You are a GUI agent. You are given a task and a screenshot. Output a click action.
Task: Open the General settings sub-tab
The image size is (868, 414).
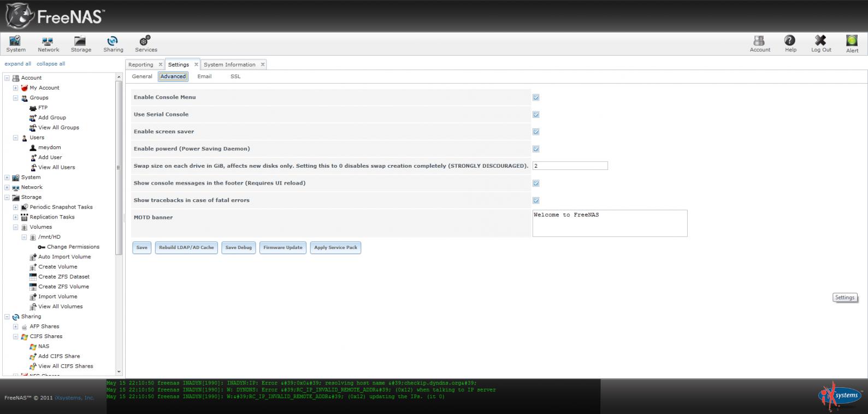[142, 76]
